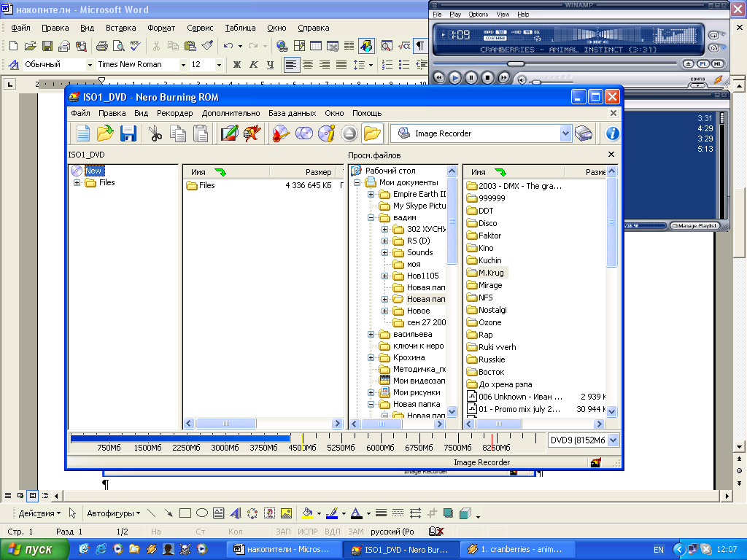747x560 pixels.
Task: Open Nero info about icon
Action: pyautogui.click(x=612, y=134)
